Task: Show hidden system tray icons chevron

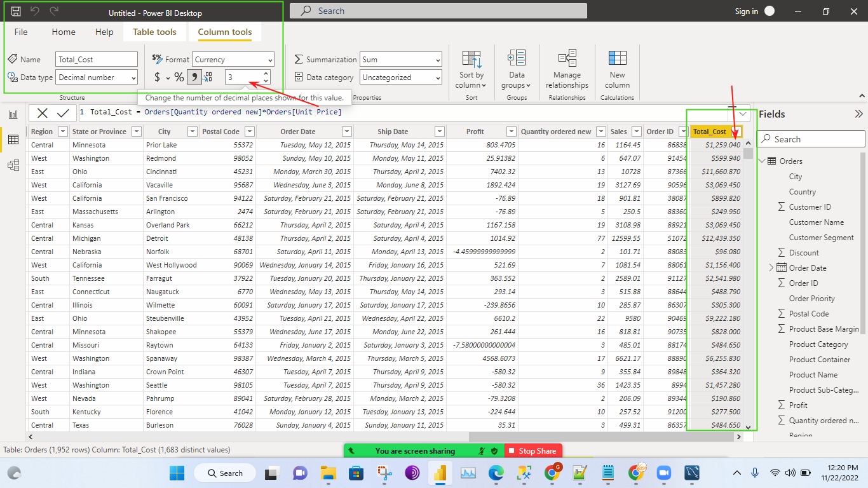Action: (x=737, y=473)
